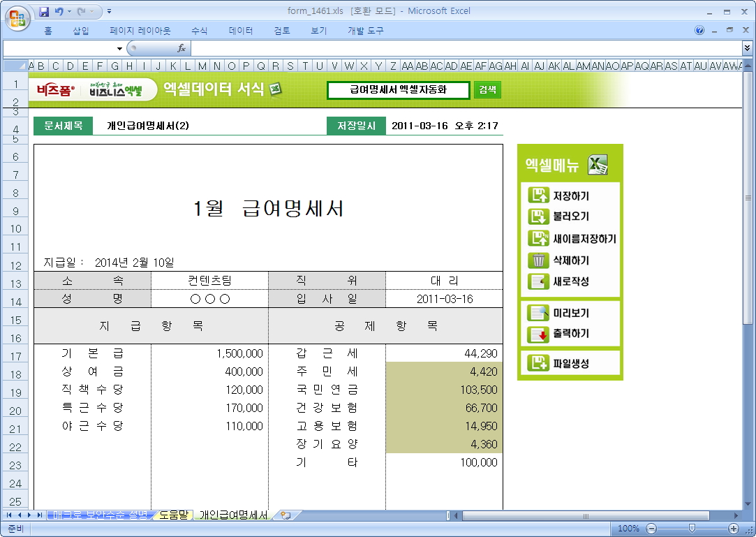The height and width of the screenshot is (537, 756).
Task: Click the 1,500,000 기본급 value
Action: (239, 353)
